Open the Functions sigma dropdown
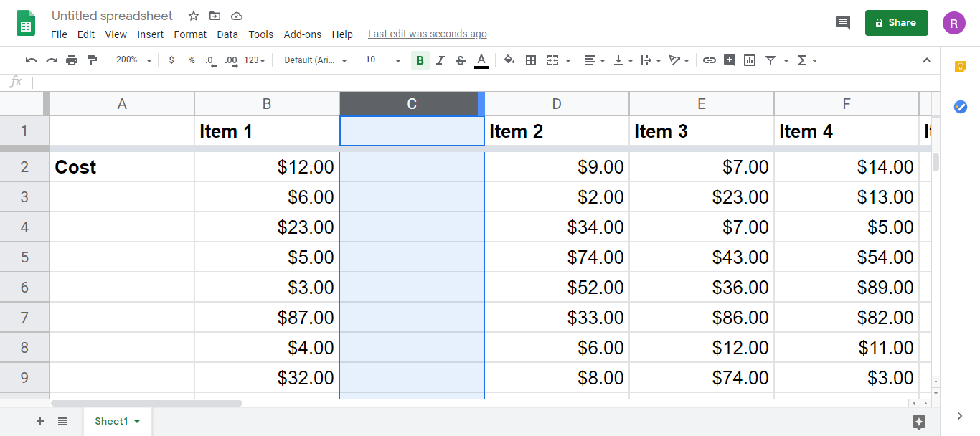980x436 pixels. point(807,60)
